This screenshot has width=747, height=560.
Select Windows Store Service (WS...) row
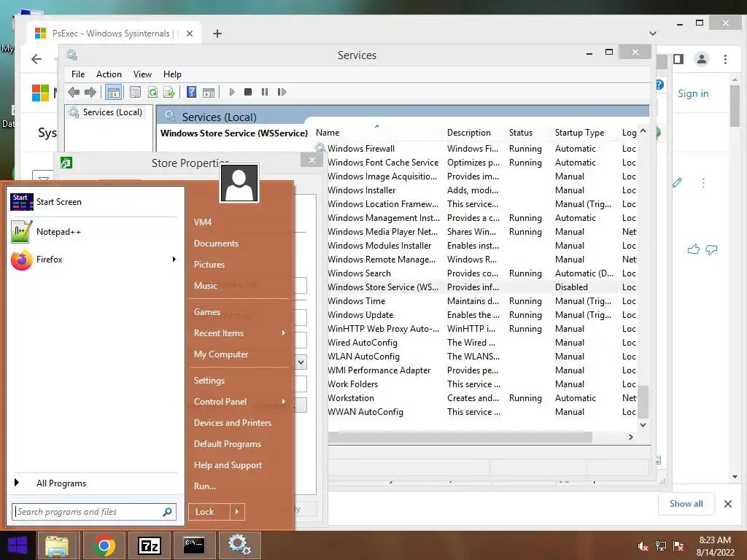pyautogui.click(x=482, y=287)
